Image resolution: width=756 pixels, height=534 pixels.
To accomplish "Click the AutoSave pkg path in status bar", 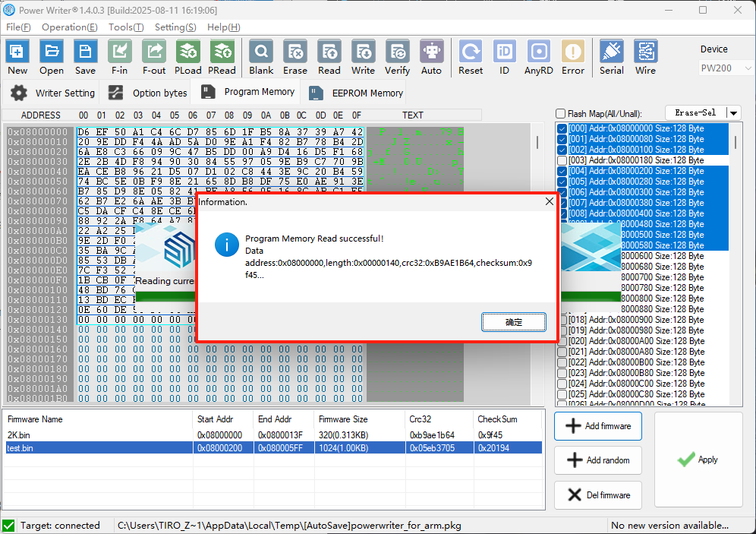I will tap(289, 526).
